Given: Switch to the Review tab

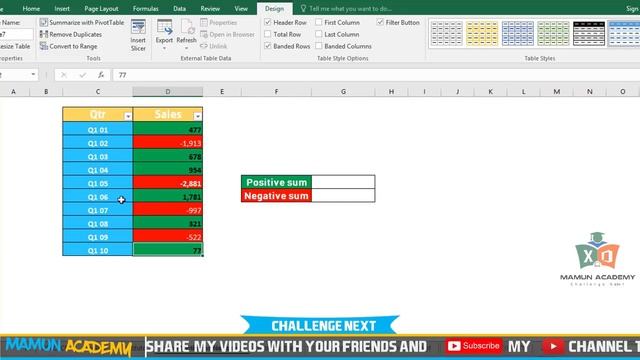Looking at the screenshot, I should tap(210, 9).
